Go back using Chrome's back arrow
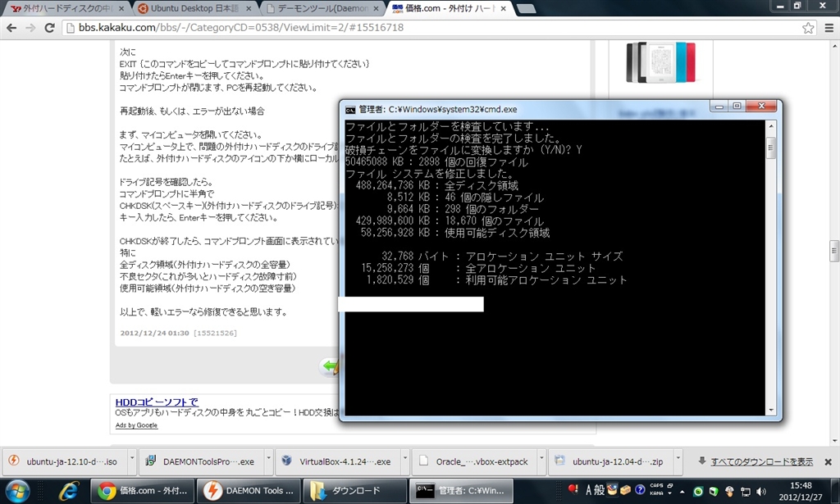This screenshot has width=840, height=504. point(11,28)
